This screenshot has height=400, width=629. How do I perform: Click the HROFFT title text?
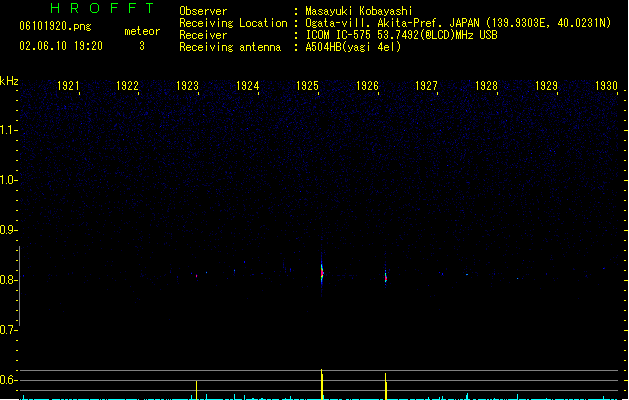tap(102, 8)
